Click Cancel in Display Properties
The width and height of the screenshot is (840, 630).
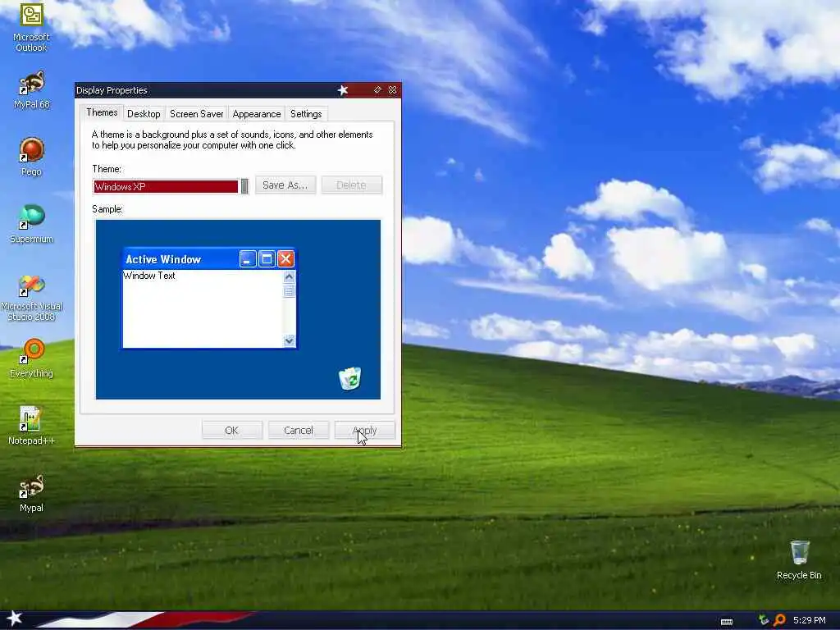pyautogui.click(x=299, y=430)
